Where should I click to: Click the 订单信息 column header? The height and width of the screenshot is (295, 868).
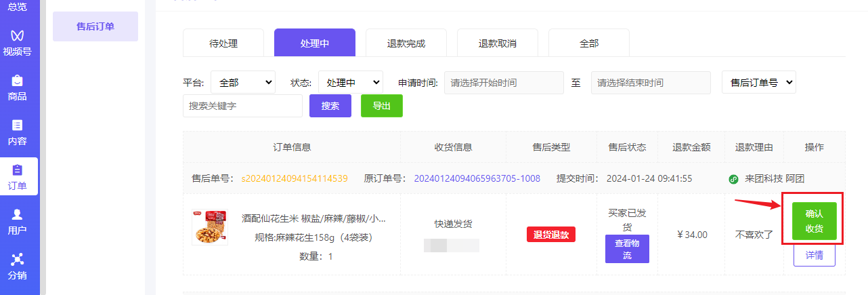(x=292, y=147)
